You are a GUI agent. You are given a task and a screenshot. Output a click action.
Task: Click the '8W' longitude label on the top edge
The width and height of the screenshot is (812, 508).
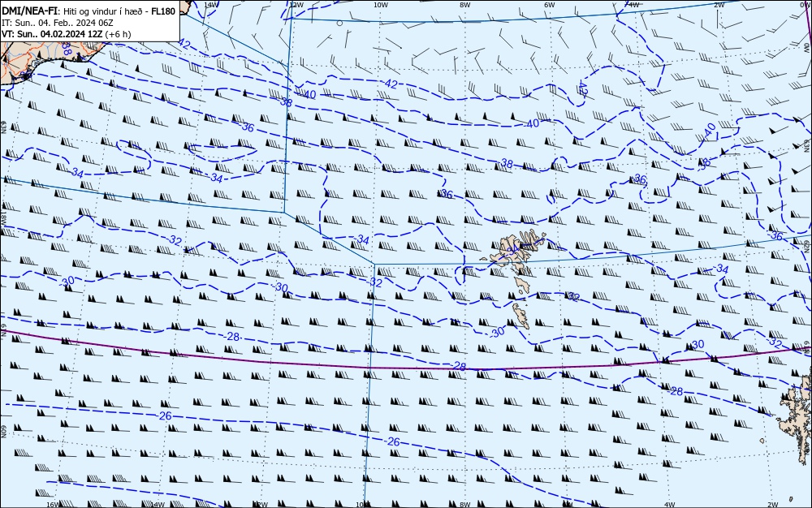point(465,5)
